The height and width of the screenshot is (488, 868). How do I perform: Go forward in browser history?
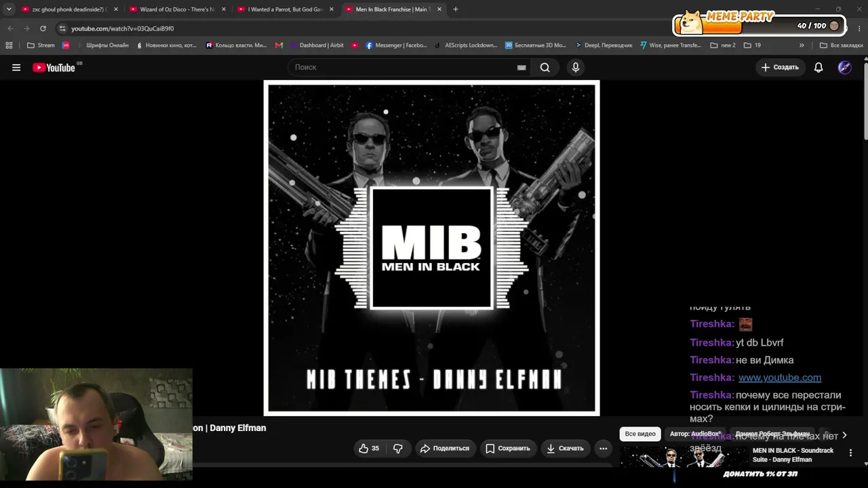point(26,28)
